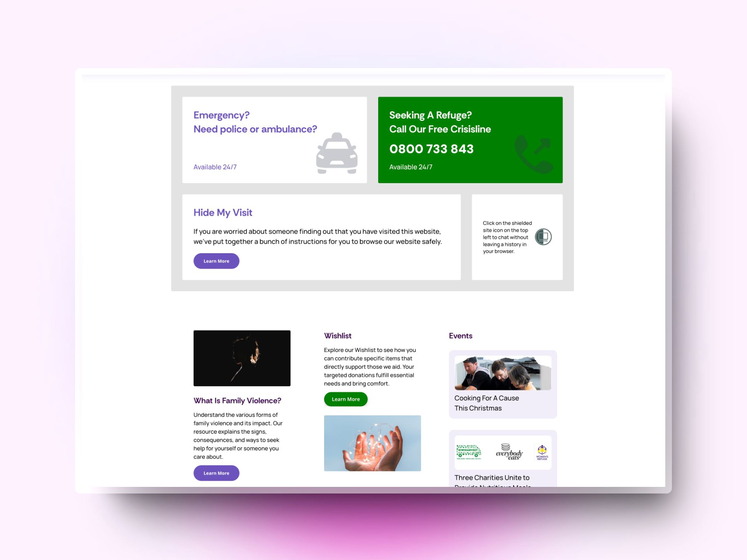This screenshot has height=560, width=747.
Task: Click the hand holding lights thumbnail
Action: (372, 442)
